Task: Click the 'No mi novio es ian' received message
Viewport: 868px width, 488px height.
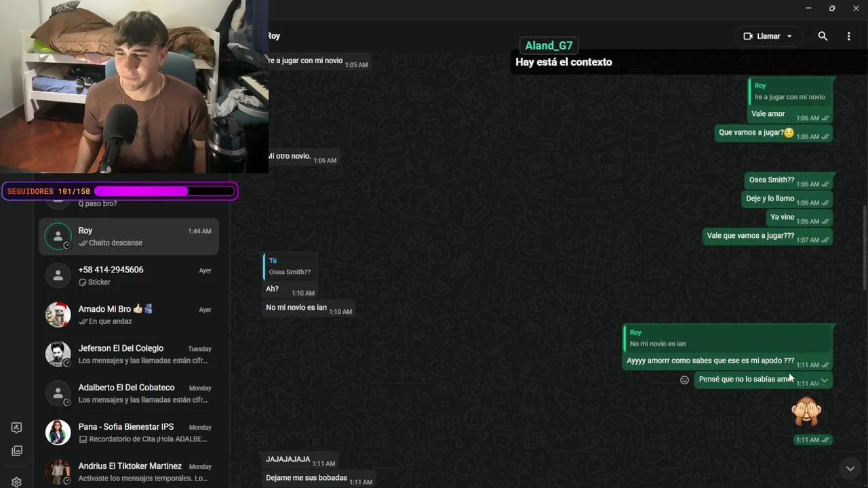Action: [308, 308]
